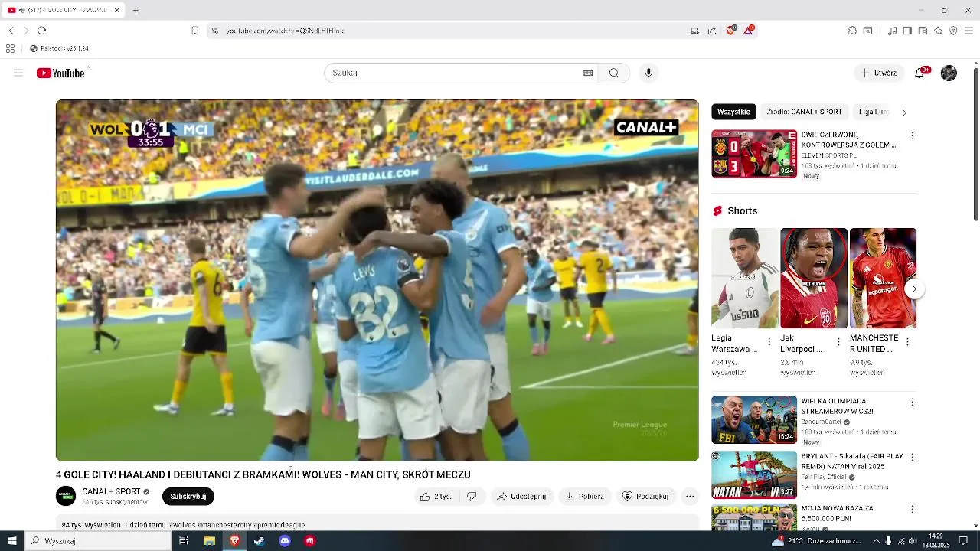This screenshot has width=980, height=551.
Task: Start voice search with microphone icon
Action: 648,73
